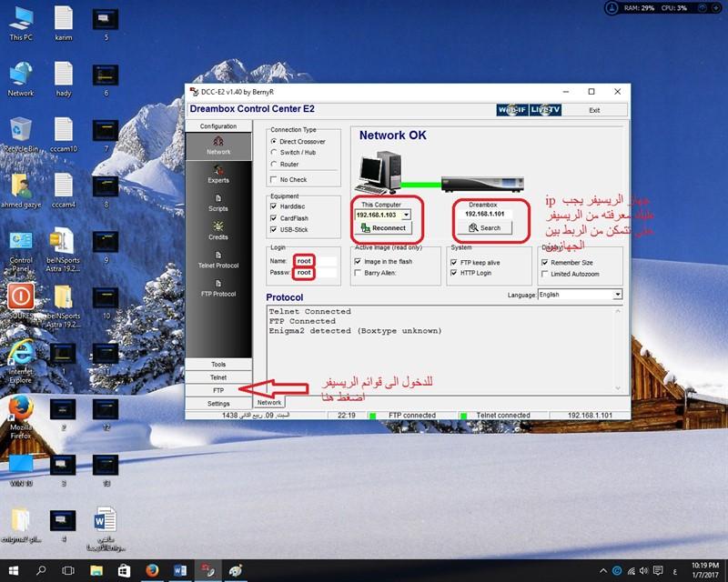Toggle the FTP keep alive checkbox
This screenshot has height=582, width=728.
(x=453, y=263)
